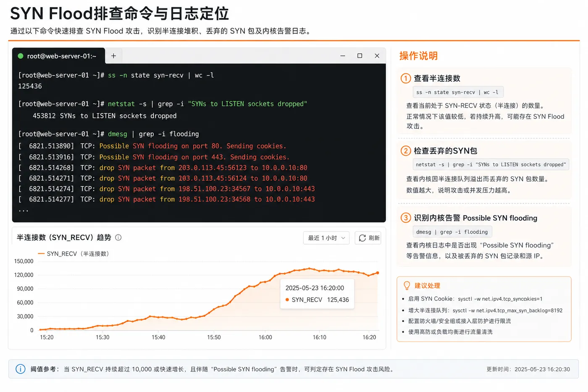The width and height of the screenshot is (588, 392).
Task: Toggle the SYN_RECV（半连接数）legend entry
Action: [73, 254]
